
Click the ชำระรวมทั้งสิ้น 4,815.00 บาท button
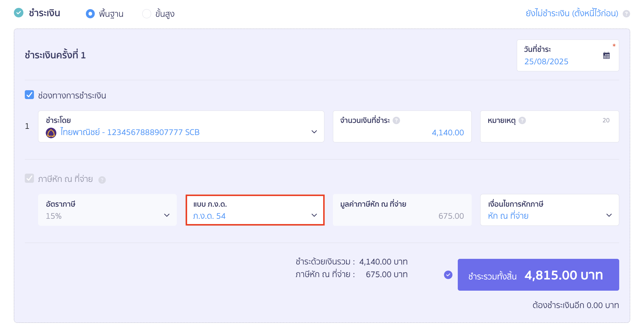538,275
